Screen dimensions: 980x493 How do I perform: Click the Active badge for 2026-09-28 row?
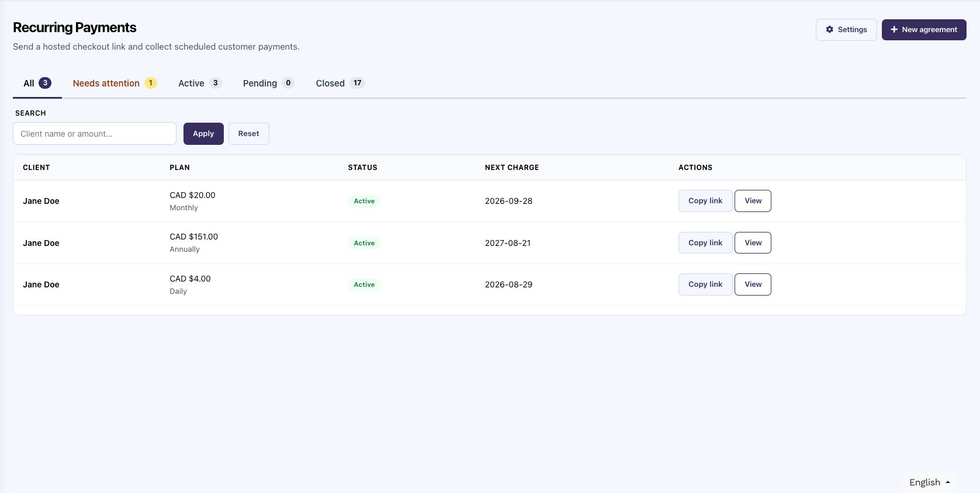[364, 201]
